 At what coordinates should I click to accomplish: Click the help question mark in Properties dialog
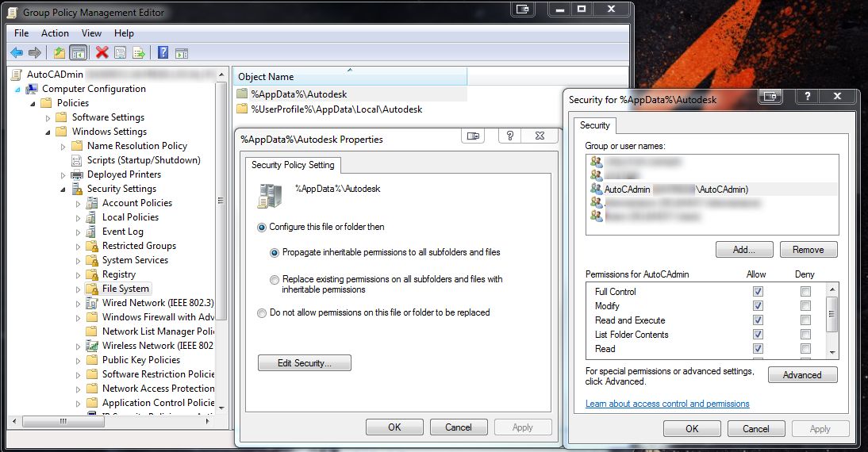click(x=510, y=136)
